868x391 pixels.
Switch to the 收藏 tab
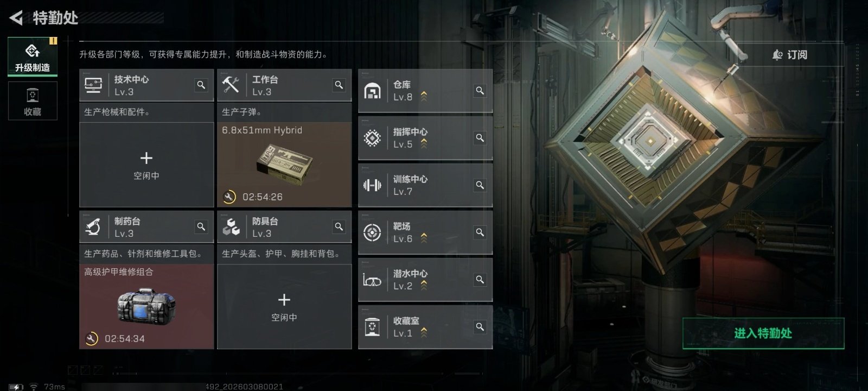click(33, 101)
